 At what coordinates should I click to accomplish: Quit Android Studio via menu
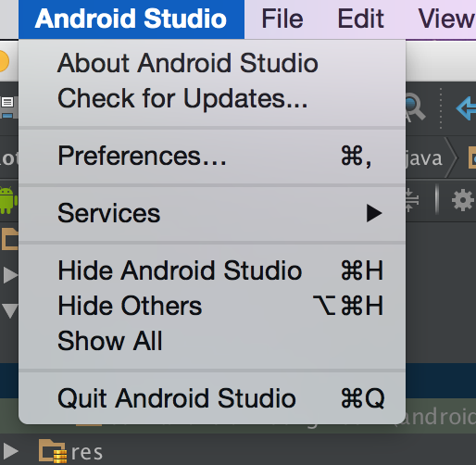212,398
